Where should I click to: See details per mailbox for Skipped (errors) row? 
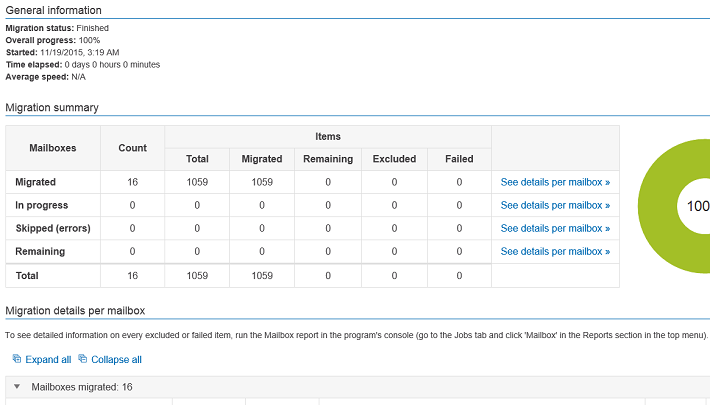point(555,228)
